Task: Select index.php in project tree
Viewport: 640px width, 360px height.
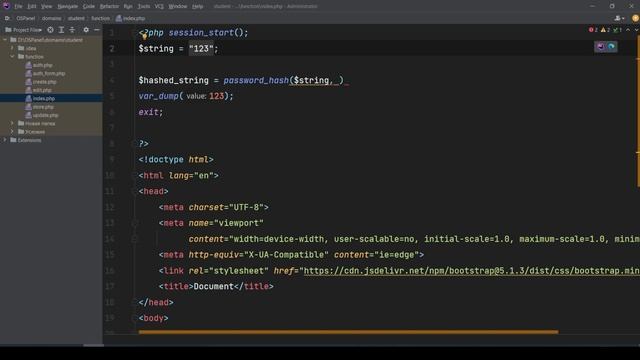Action: pos(44,98)
